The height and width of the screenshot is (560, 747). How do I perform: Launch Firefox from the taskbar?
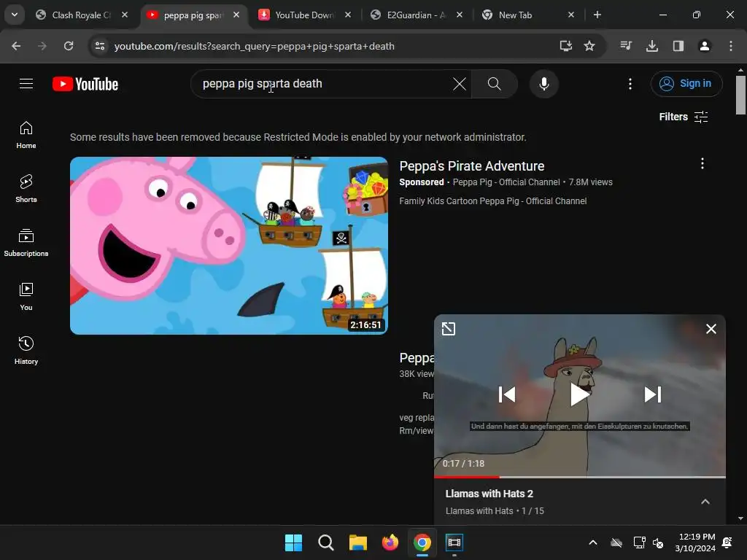tap(390, 542)
